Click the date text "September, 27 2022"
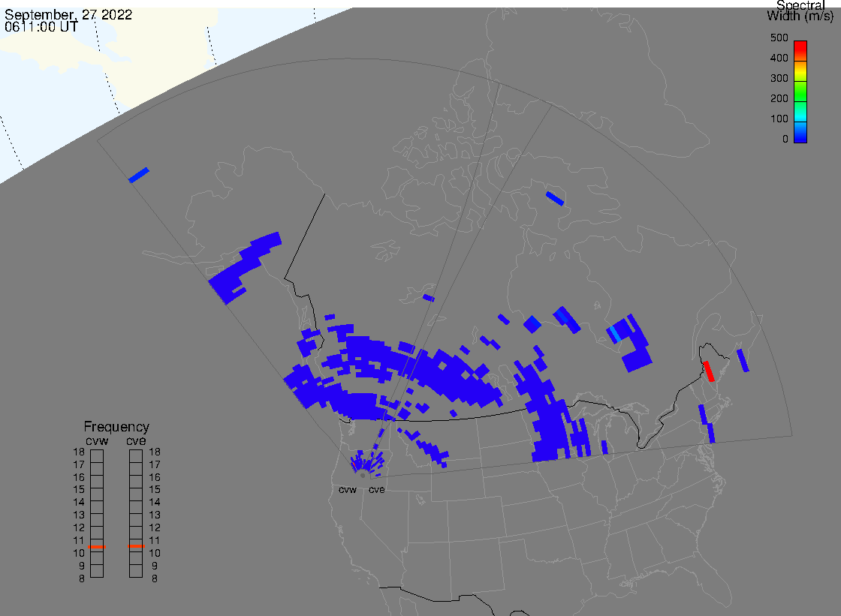The height and width of the screenshot is (616, 841). [x=68, y=14]
